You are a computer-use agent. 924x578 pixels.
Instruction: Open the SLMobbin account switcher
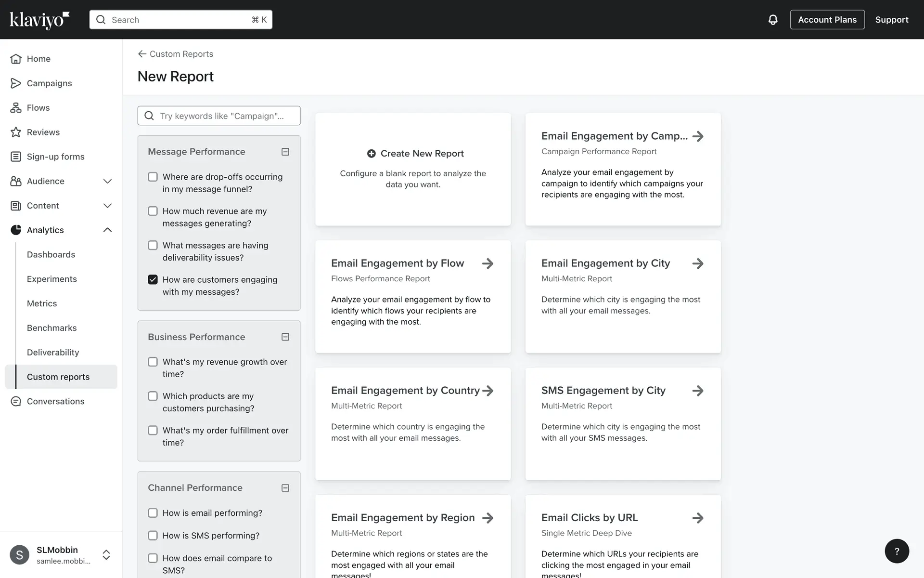click(x=106, y=555)
